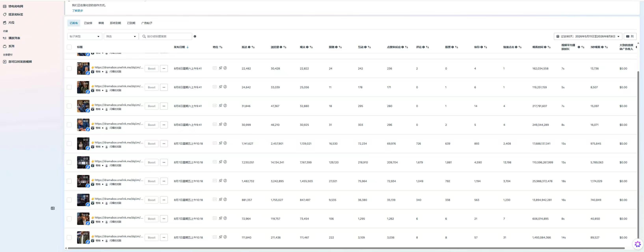
Task: Open the dramabox link in the 31,846 reach row
Action: coord(119,105)
